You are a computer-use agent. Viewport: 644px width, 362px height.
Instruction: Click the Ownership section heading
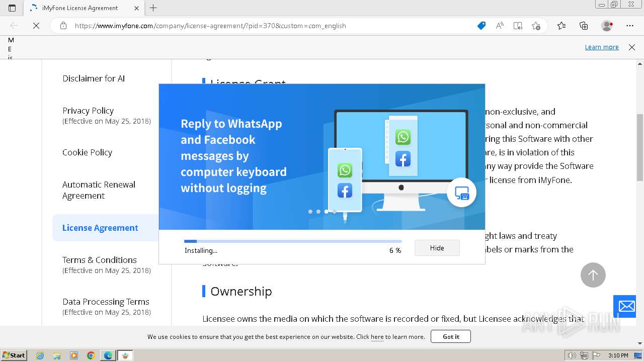[x=241, y=291]
